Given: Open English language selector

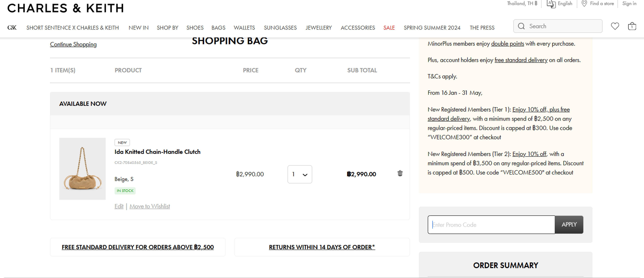Looking at the screenshot, I should [x=565, y=4].
